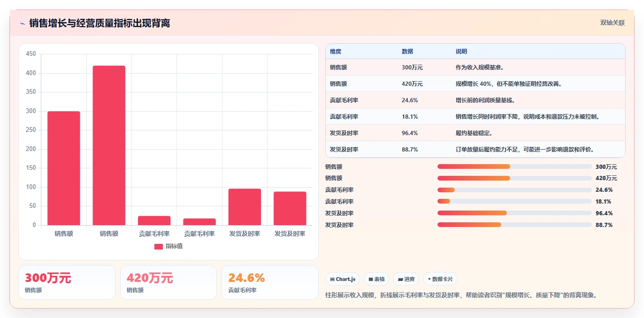Select the 维度 column header
This screenshot has height=318, width=644.
[336, 52]
